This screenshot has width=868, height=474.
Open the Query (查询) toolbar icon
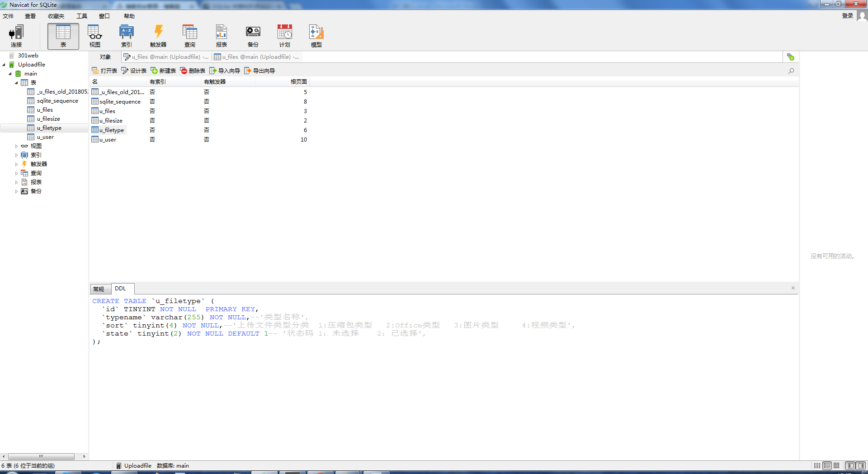click(190, 36)
